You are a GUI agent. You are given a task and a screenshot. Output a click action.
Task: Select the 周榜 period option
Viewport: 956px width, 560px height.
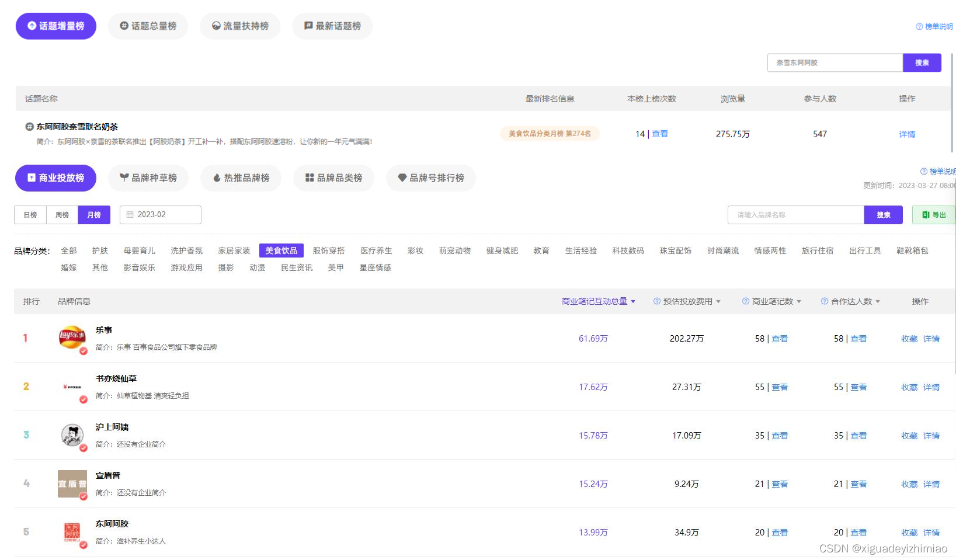tap(62, 215)
